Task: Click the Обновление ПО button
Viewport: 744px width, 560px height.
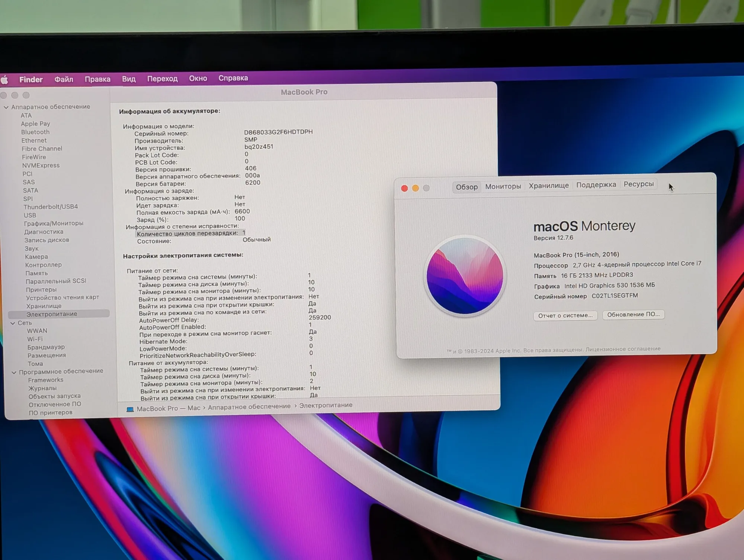Action: point(633,315)
